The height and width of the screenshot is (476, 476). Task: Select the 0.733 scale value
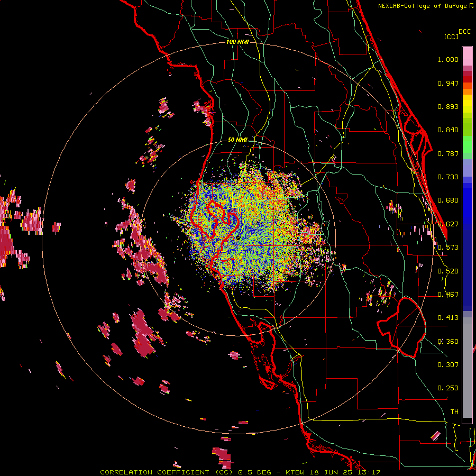point(448,177)
